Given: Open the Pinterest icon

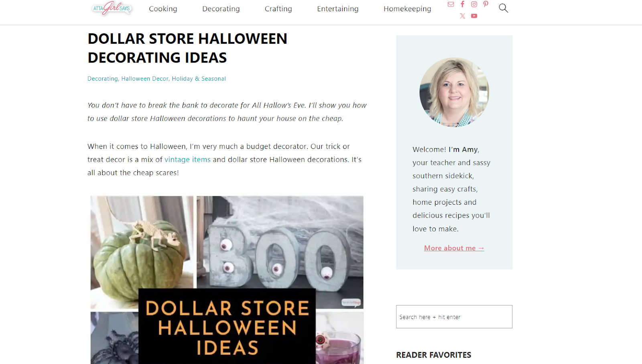Looking at the screenshot, I should (486, 4).
